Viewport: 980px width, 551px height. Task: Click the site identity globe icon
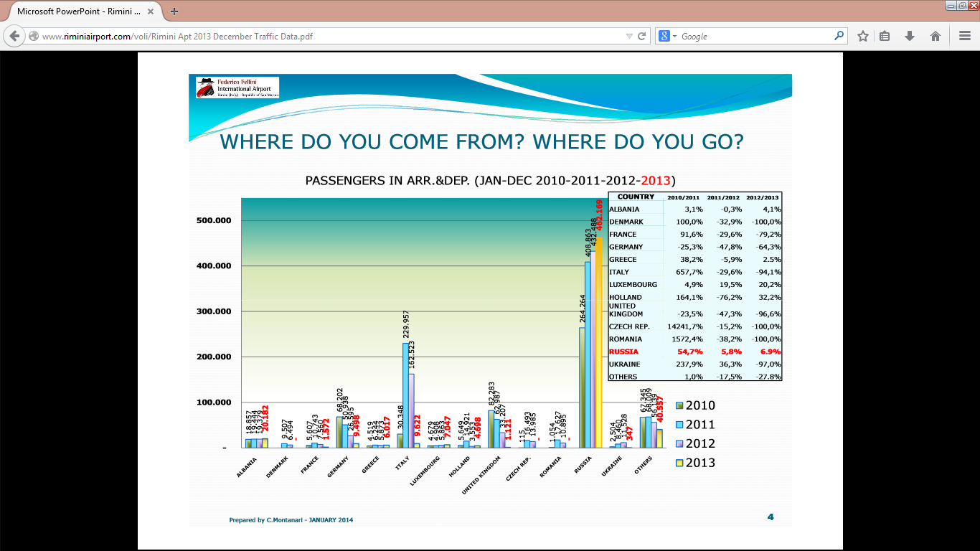(x=34, y=36)
